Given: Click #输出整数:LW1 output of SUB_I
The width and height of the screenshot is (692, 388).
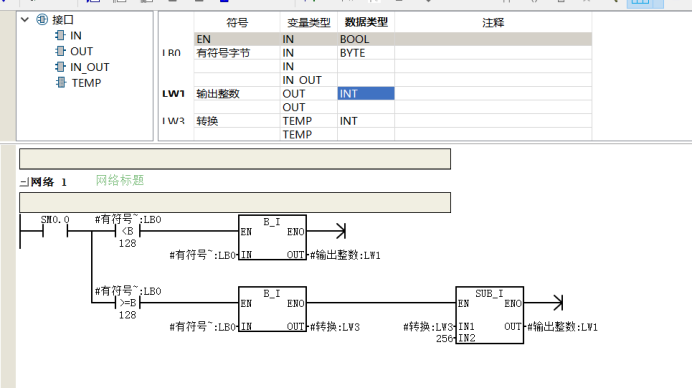Looking at the screenshot, I should click(x=562, y=327).
